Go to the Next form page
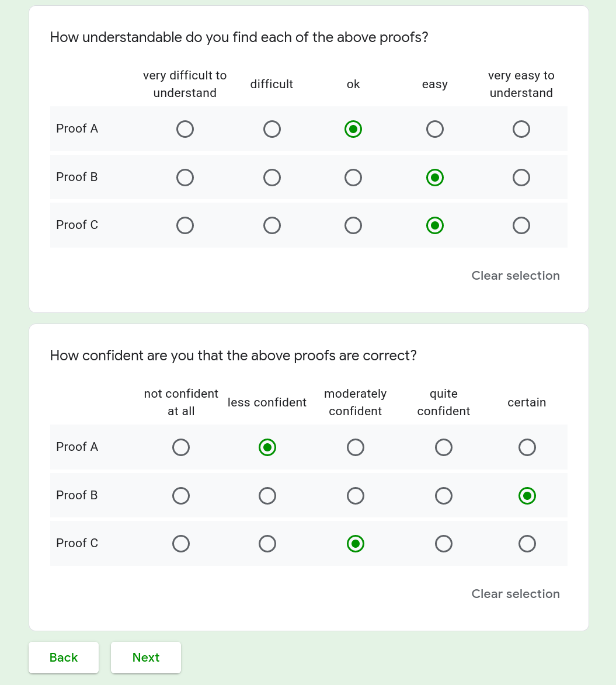This screenshot has width=616, height=685. coord(146,658)
